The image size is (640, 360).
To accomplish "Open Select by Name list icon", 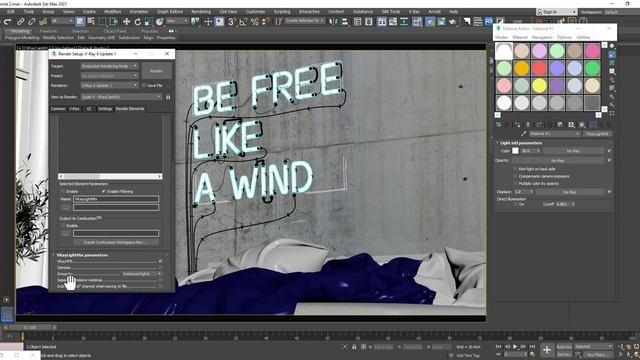I will click(91, 21).
